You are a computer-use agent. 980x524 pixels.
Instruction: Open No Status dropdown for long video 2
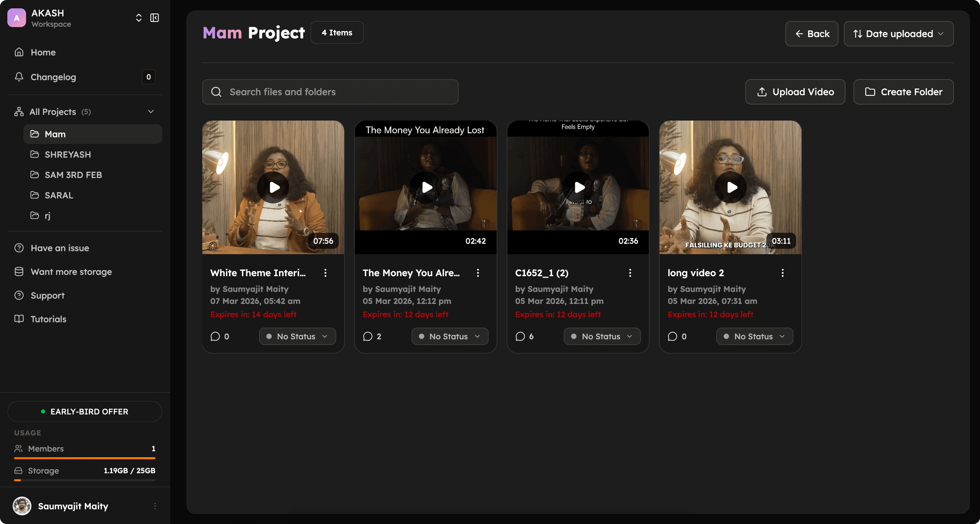click(x=754, y=336)
